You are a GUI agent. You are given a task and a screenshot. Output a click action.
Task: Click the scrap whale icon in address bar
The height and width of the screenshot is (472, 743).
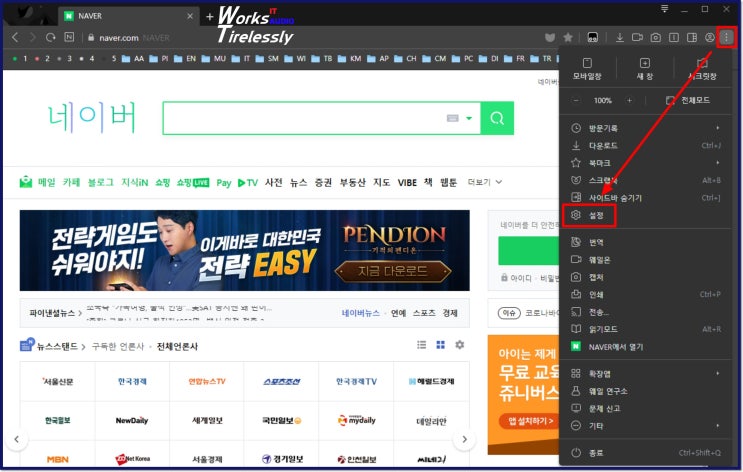point(550,37)
